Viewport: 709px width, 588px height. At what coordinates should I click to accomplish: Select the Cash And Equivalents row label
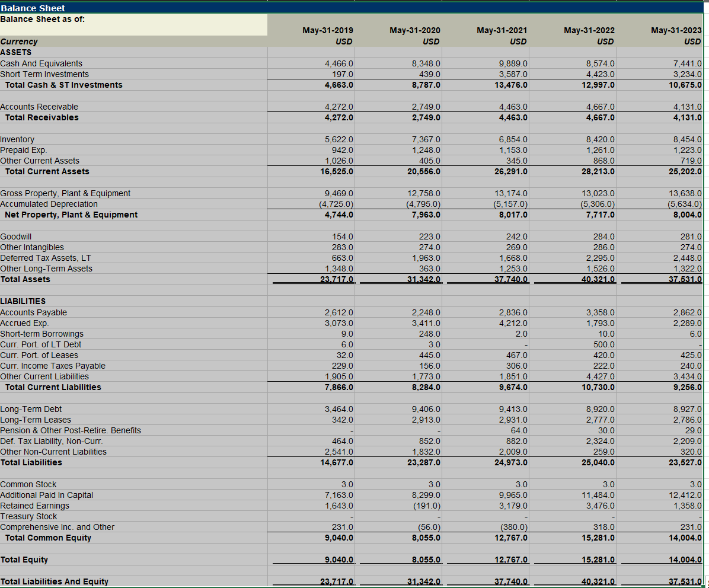point(41,63)
